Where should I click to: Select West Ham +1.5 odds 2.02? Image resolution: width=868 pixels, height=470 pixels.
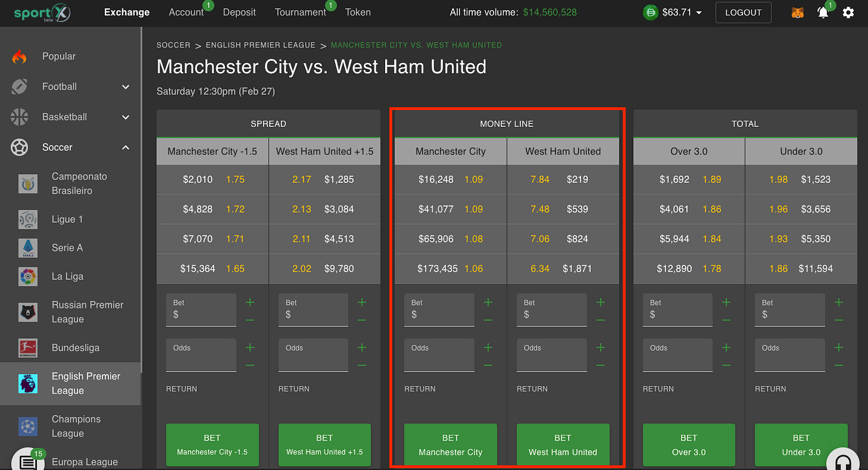(x=302, y=269)
